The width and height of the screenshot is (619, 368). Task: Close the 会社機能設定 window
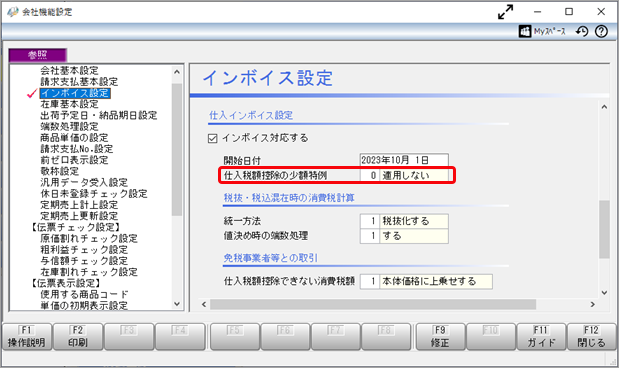[x=601, y=12]
